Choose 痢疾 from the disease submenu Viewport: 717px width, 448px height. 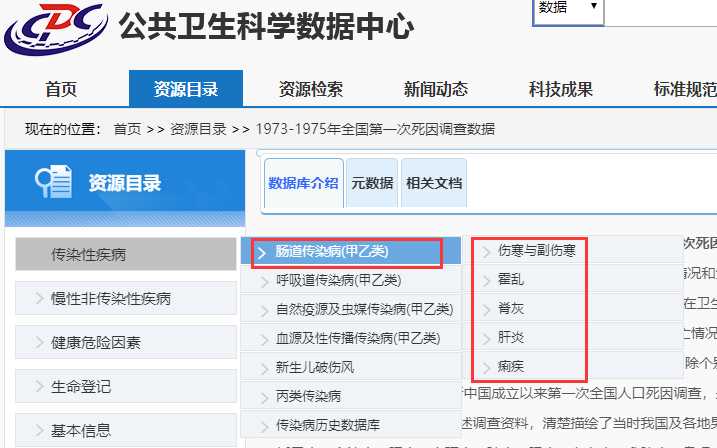(x=511, y=366)
